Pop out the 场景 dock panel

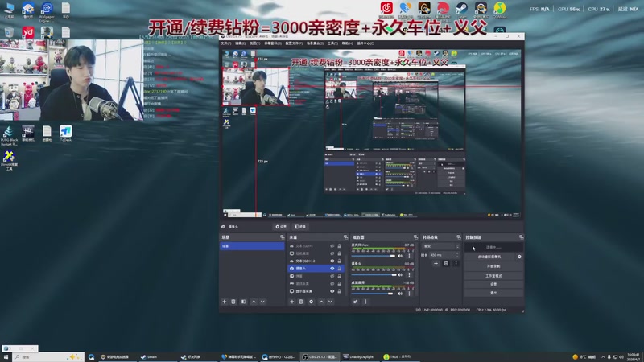[282, 237]
